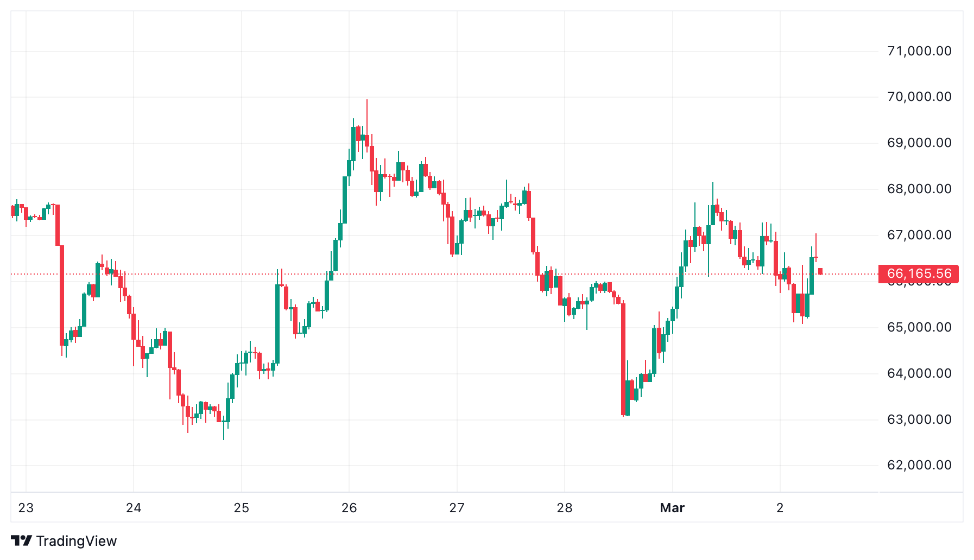Click the red 66,165.56 current price label
974x560 pixels.
(918, 273)
